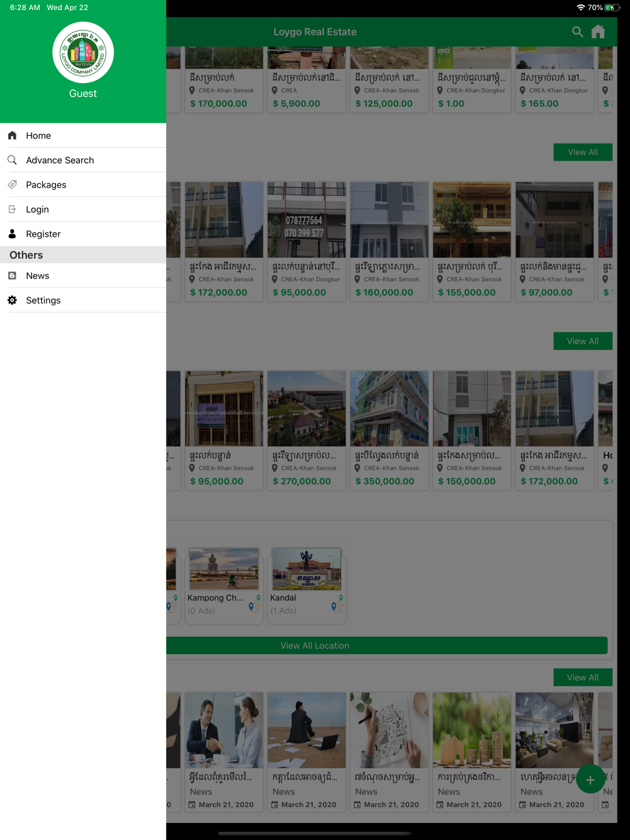Viewport: 630px width, 840px height.
Task: Choose Login from the side menu
Action: coord(83,209)
